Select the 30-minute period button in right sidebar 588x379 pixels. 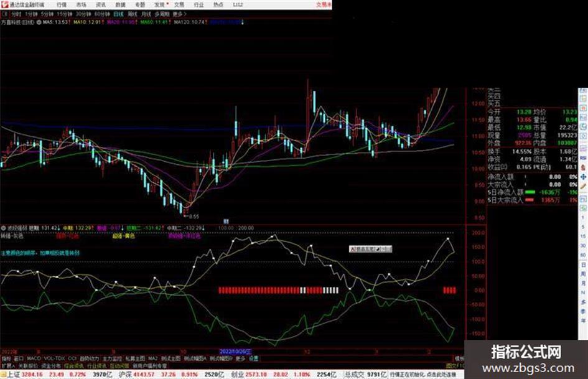click(x=583, y=246)
